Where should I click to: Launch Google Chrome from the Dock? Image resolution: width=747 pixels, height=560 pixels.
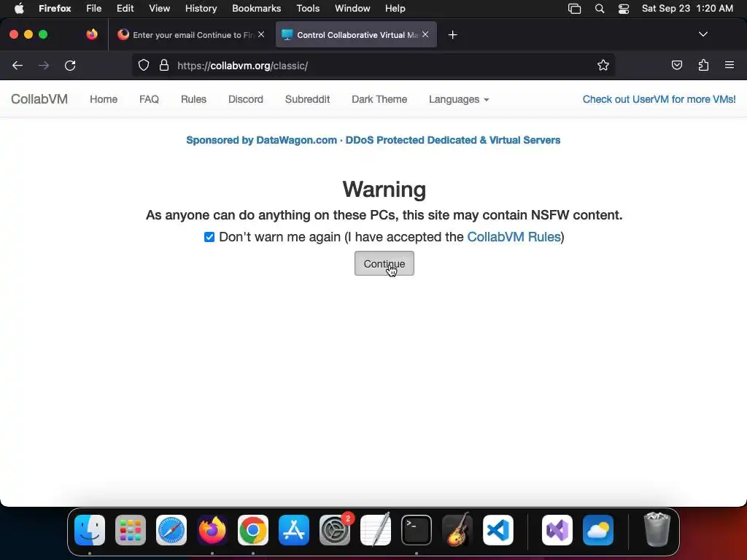click(253, 530)
